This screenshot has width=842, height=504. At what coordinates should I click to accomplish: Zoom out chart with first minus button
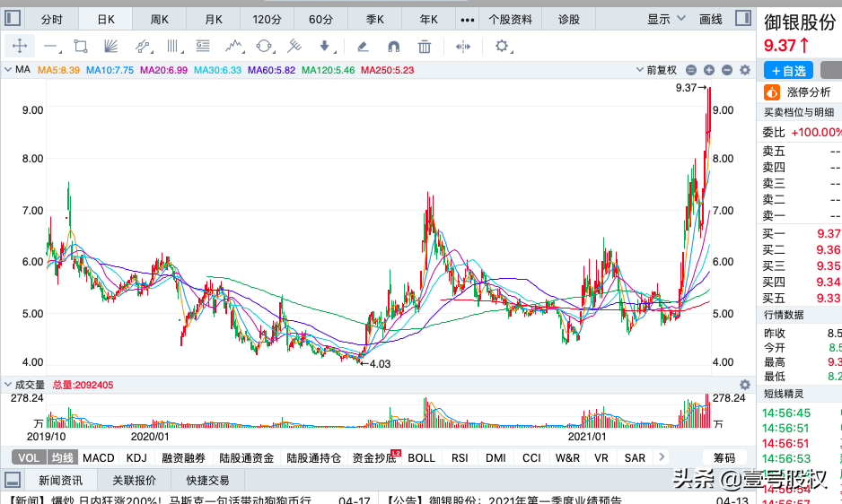tap(691, 70)
